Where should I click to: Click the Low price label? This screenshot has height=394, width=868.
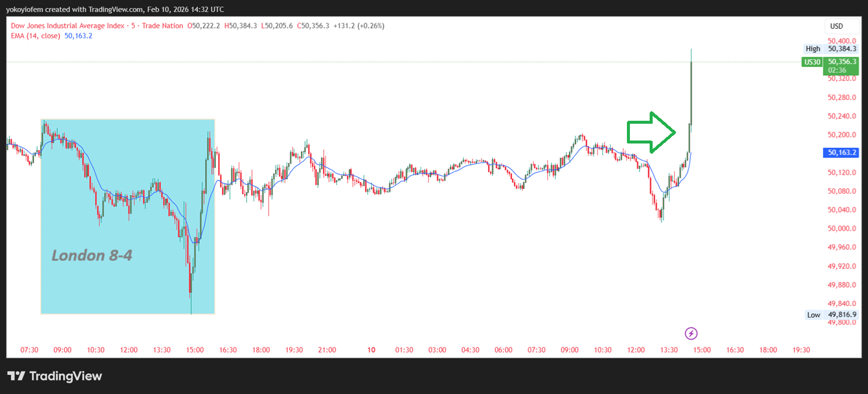[x=814, y=314]
